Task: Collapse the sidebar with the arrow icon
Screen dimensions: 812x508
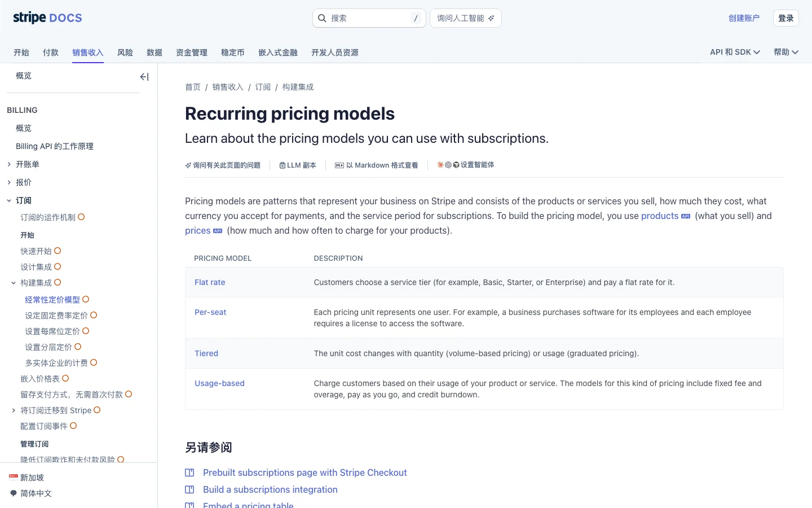Action: tap(144, 77)
